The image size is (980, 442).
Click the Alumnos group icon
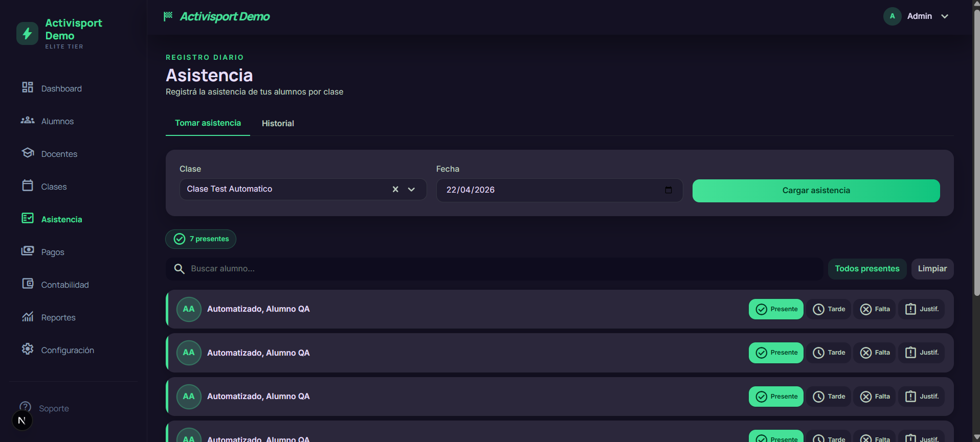[28, 120]
